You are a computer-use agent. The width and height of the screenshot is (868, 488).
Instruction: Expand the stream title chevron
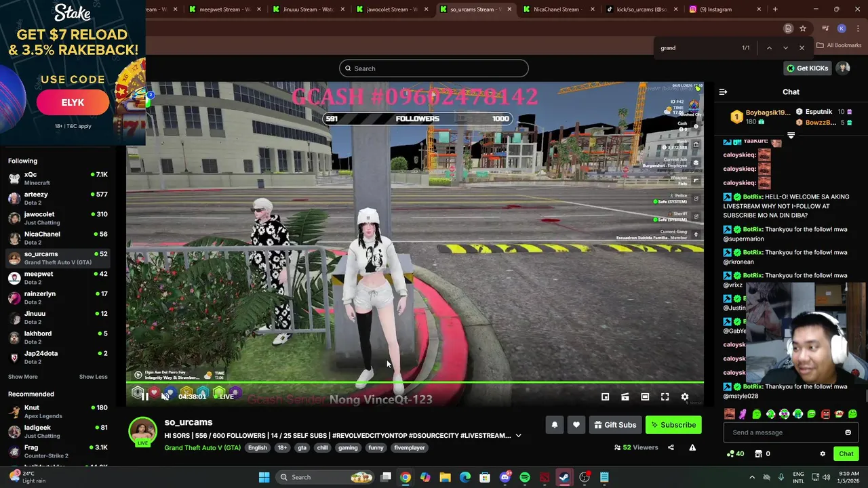518,436
